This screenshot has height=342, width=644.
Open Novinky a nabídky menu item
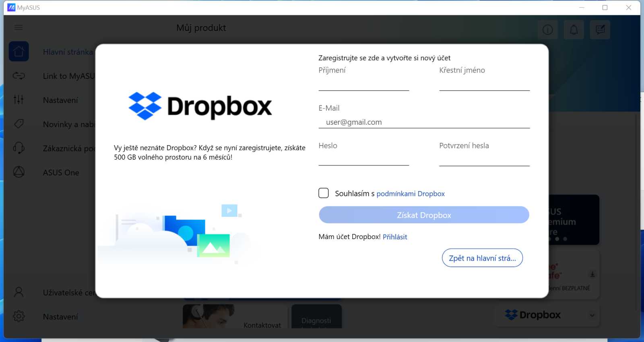coord(69,124)
